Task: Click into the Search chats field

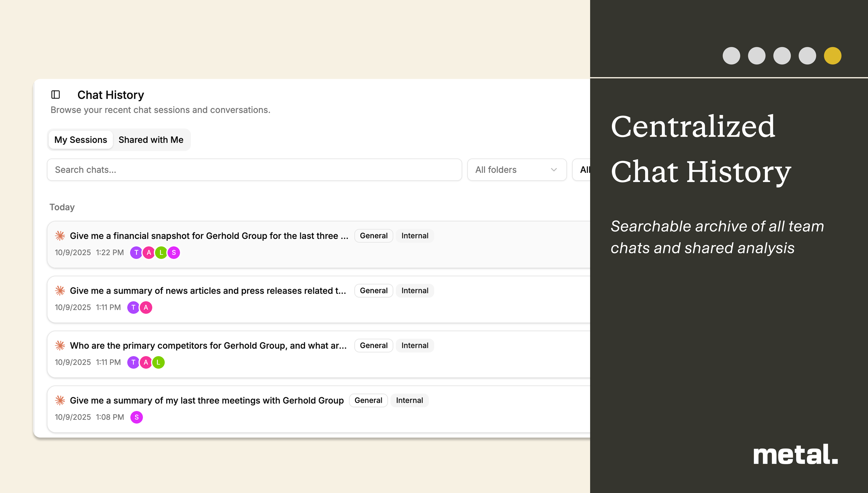Action: coord(254,170)
